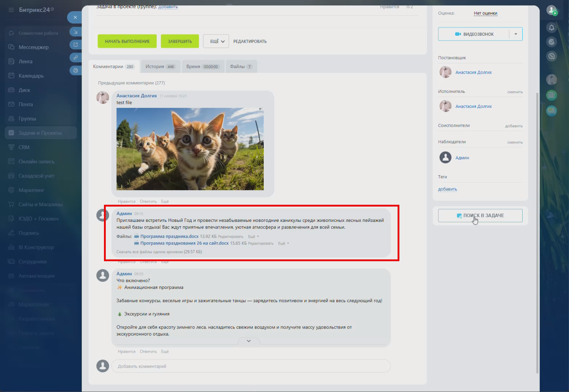Click Нет оценки rating link

pyautogui.click(x=485, y=13)
